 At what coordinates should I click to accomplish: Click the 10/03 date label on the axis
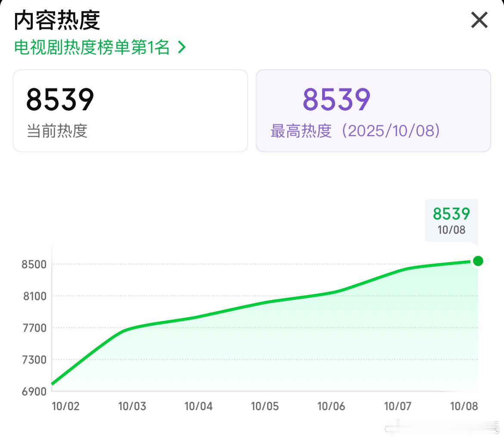pyautogui.click(x=132, y=406)
